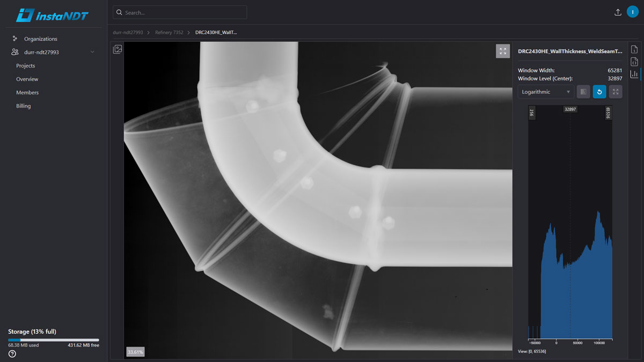This screenshot has height=362, width=644.
Task: Open the JSON metadata panel icon
Action: [x=634, y=62]
